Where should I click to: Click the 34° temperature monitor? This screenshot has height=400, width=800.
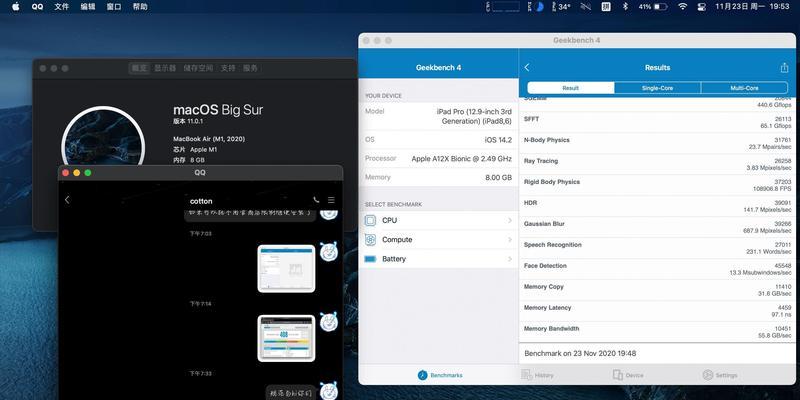560,7
